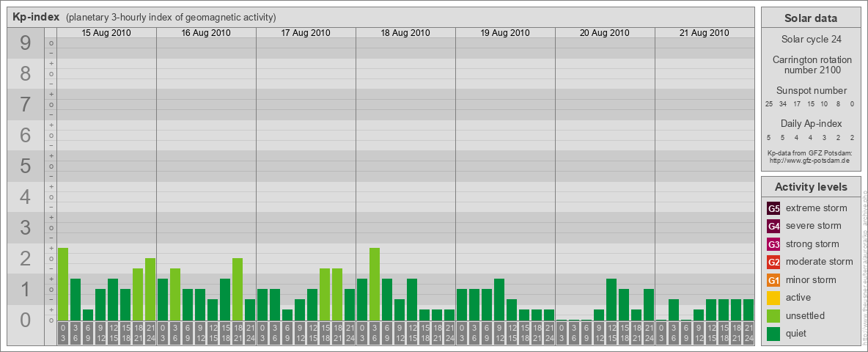Click the Activity levels panel heading
Image resolution: width=868 pixels, height=352 pixels.
811,187
